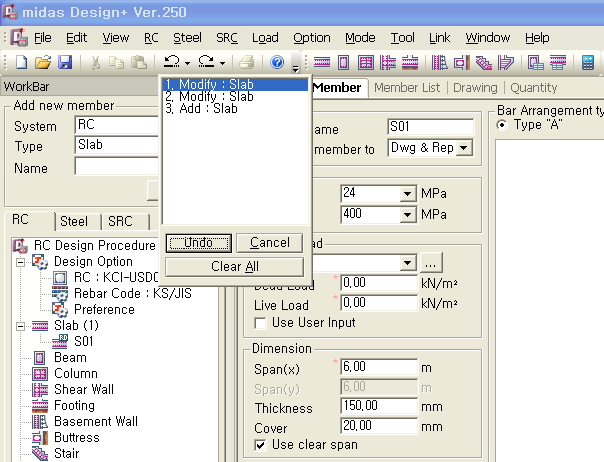Uncheck the Use clear span checkbox
Image resolution: width=604 pixels, height=462 pixels.
pyautogui.click(x=260, y=445)
